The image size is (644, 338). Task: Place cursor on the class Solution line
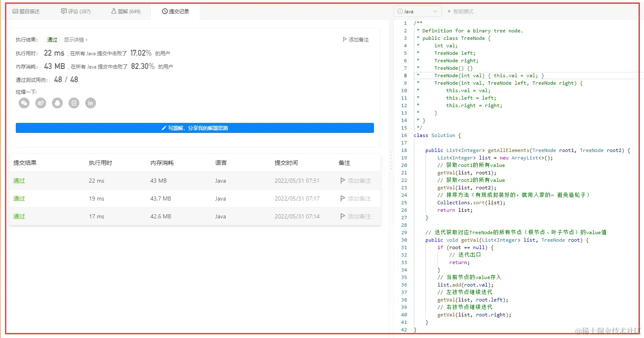437,135
